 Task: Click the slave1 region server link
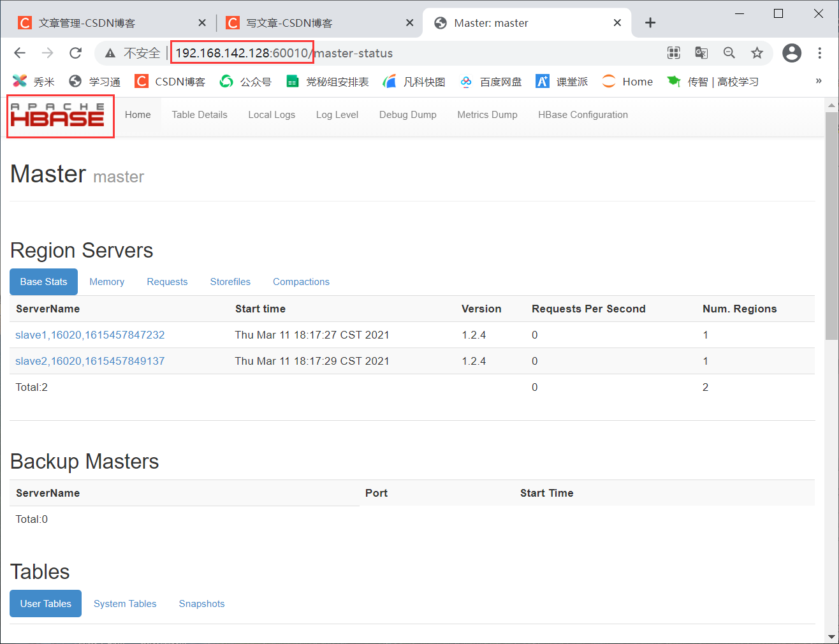click(x=89, y=334)
